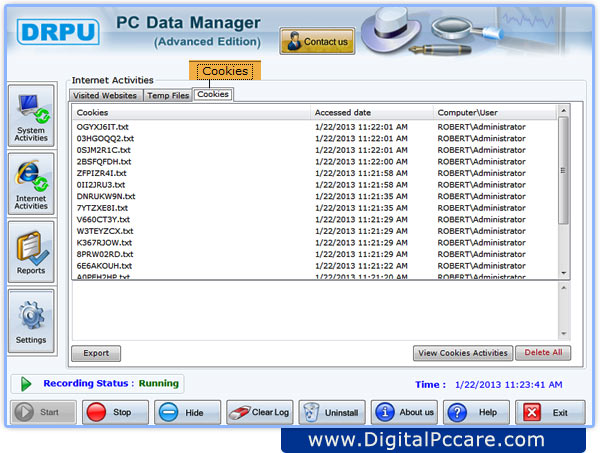Select cookie 7YTZXE8I.txt row
This screenshot has height=453, width=600.
315,208
